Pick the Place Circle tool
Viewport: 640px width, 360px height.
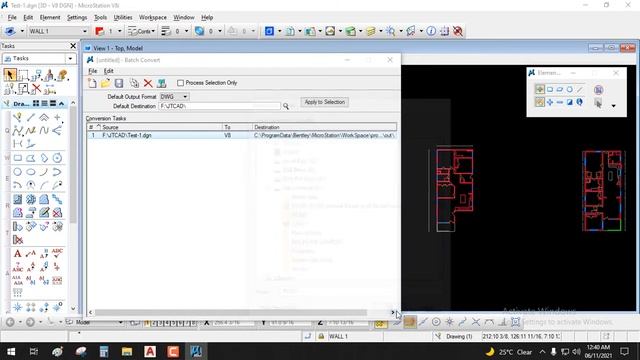click(x=18, y=172)
